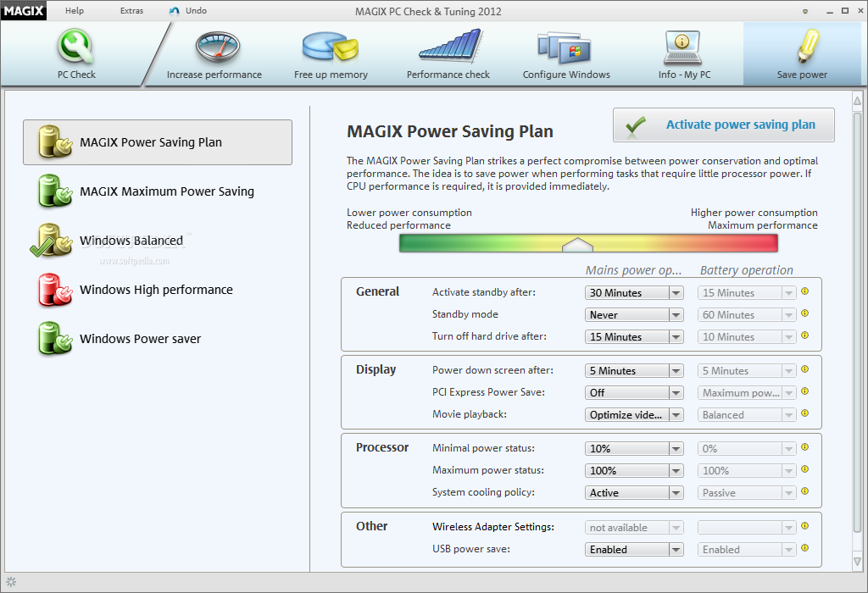Click the Windows Balanced battery icon

click(x=52, y=240)
